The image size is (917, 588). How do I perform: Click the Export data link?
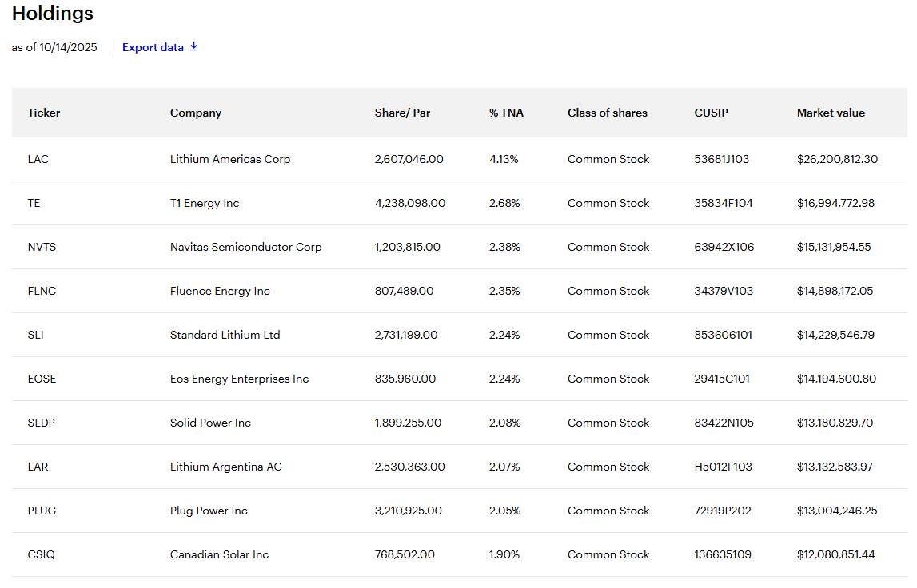pyautogui.click(x=153, y=47)
